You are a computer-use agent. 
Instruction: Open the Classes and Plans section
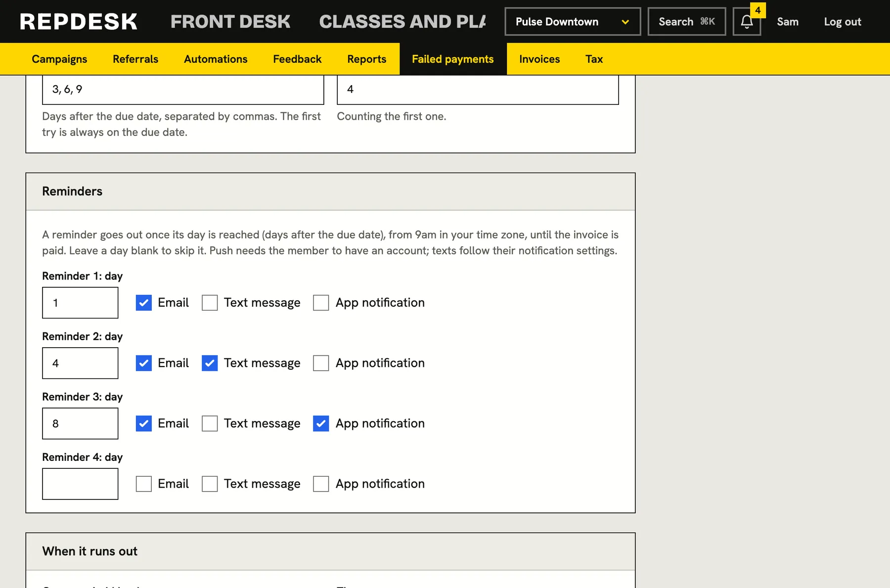402,22
